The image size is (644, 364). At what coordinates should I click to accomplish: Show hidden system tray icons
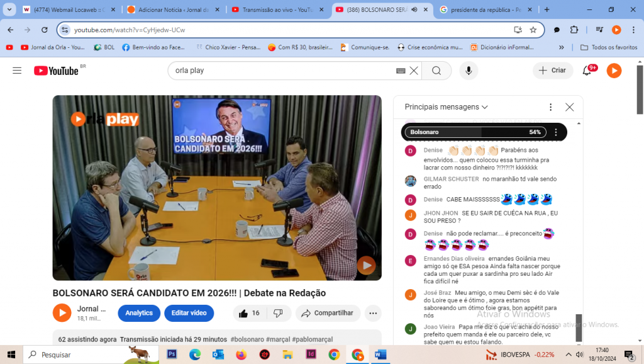click(569, 355)
